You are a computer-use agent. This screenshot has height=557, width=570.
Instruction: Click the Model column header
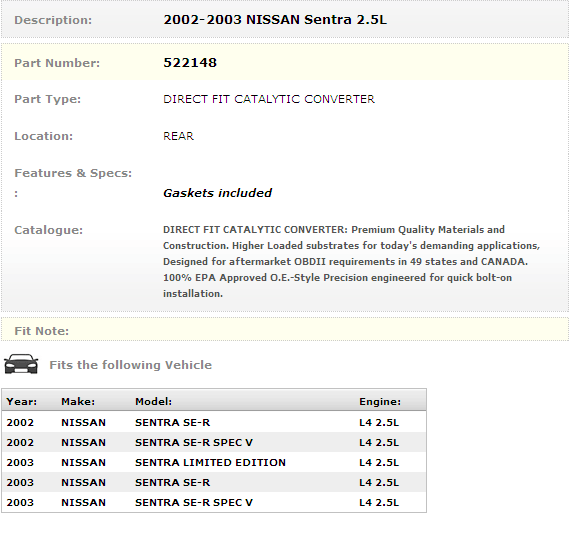[x=153, y=401]
